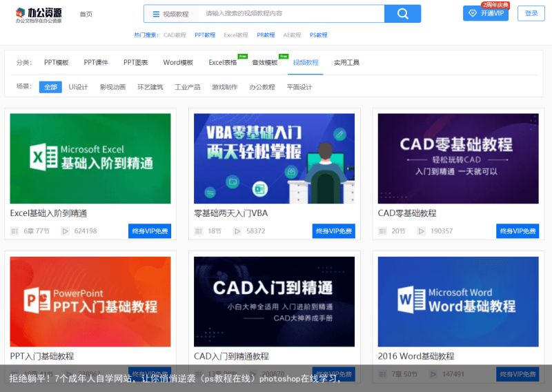Click hot search PR教程
Viewport: 552px width, 392px height.
pyautogui.click(x=266, y=35)
